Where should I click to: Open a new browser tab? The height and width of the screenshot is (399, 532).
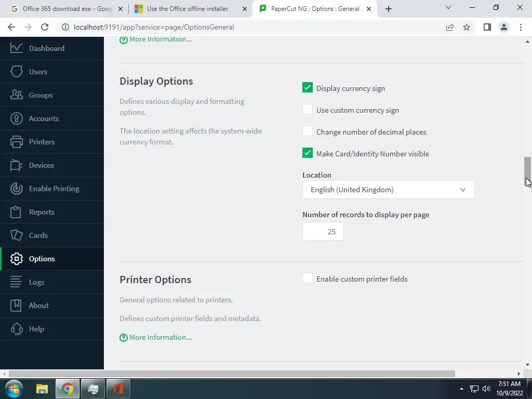tap(389, 9)
